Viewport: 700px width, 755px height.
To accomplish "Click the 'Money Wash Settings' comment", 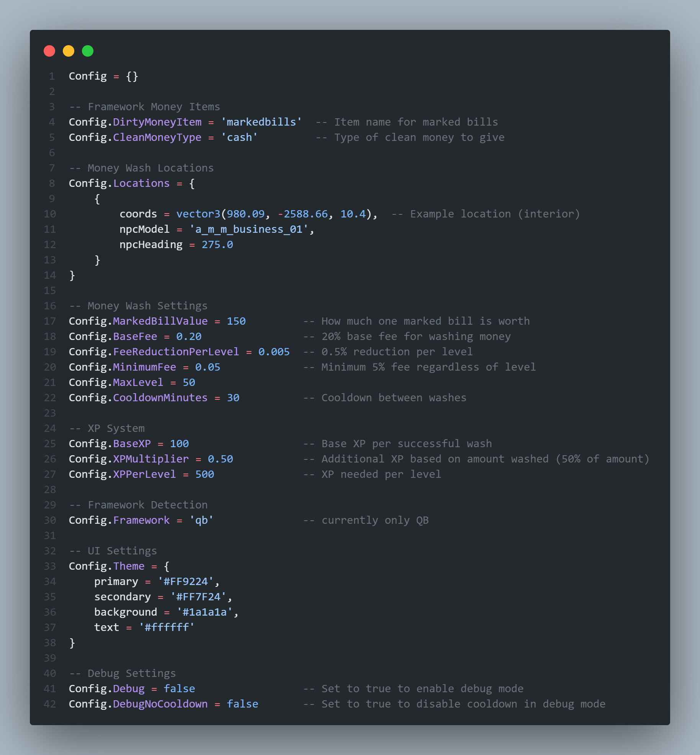I will click(138, 306).
